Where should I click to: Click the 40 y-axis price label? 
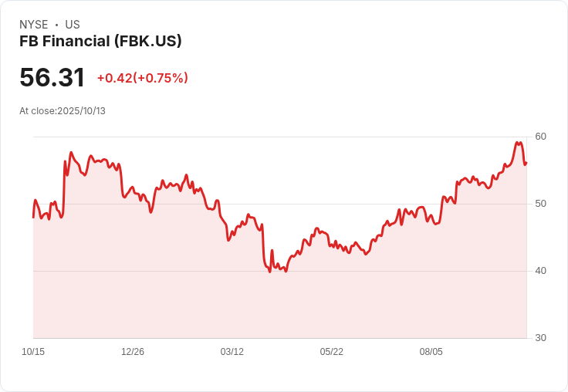(x=540, y=271)
